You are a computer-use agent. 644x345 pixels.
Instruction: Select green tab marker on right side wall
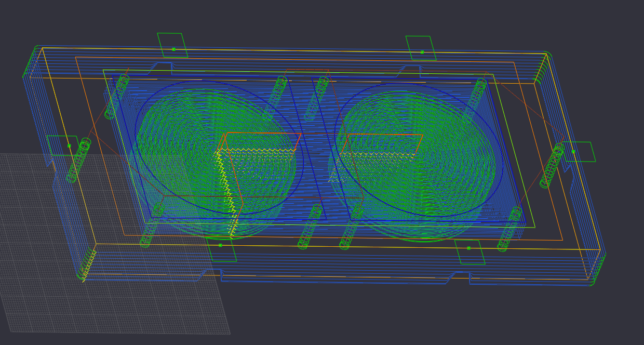(x=573, y=152)
